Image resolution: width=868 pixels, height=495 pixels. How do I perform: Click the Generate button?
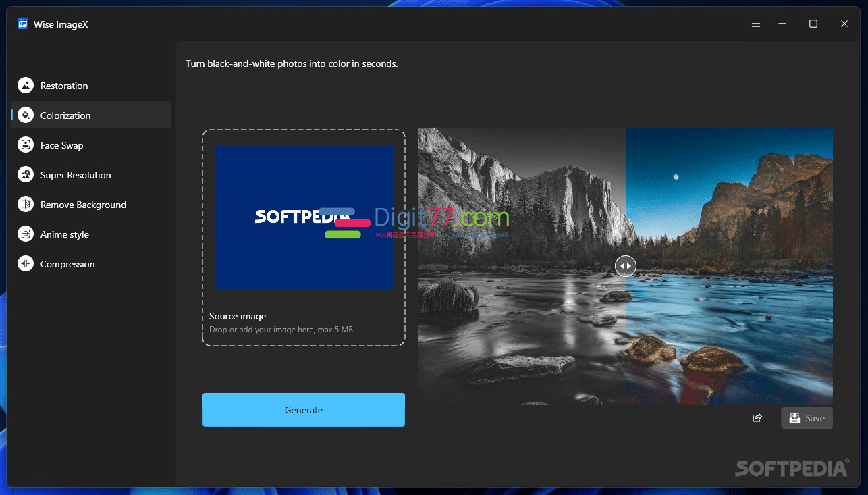click(x=304, y=410)
